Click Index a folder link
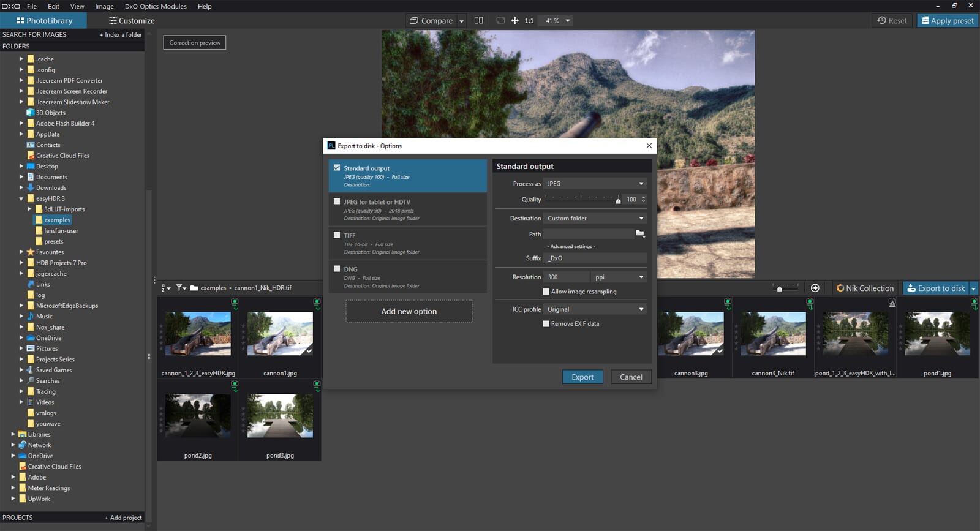This screenshot has width=980, height=531. (x=121, y=34)
